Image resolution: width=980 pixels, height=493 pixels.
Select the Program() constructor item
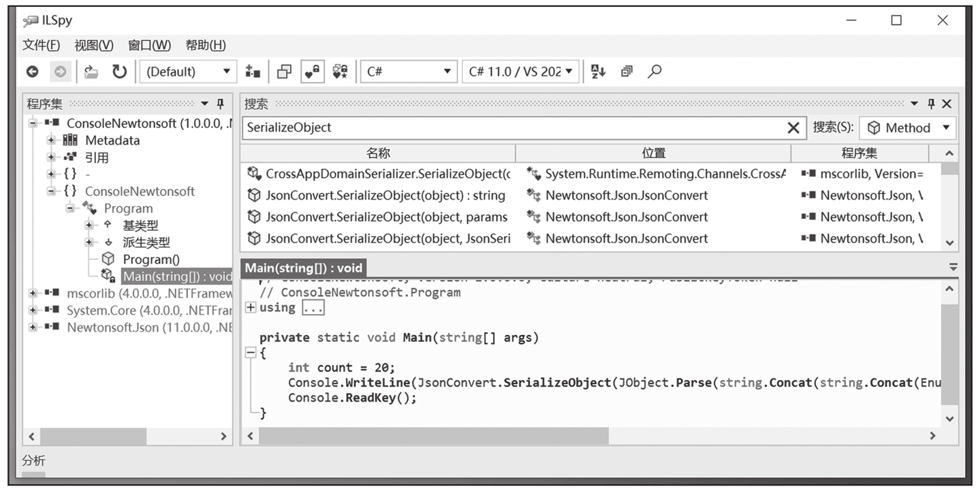tap(151, 259)
